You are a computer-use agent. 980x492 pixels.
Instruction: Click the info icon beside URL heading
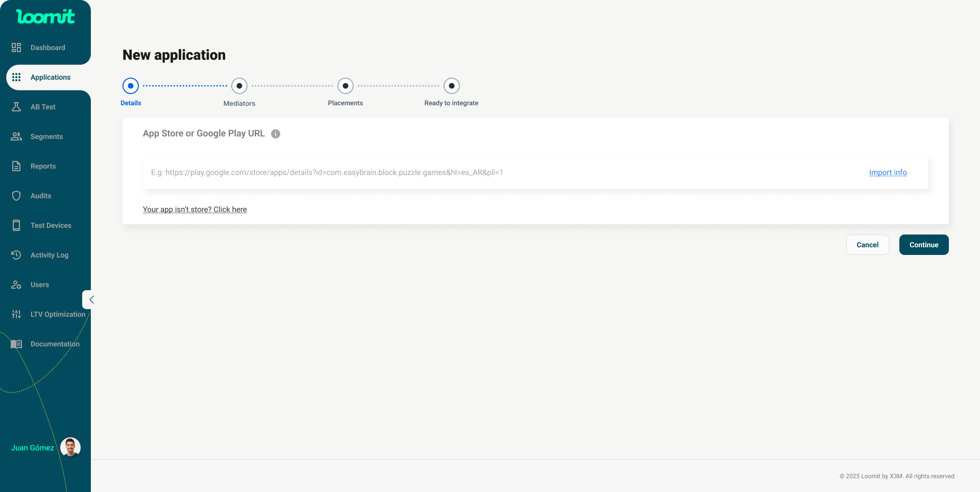tap(276, 134)
